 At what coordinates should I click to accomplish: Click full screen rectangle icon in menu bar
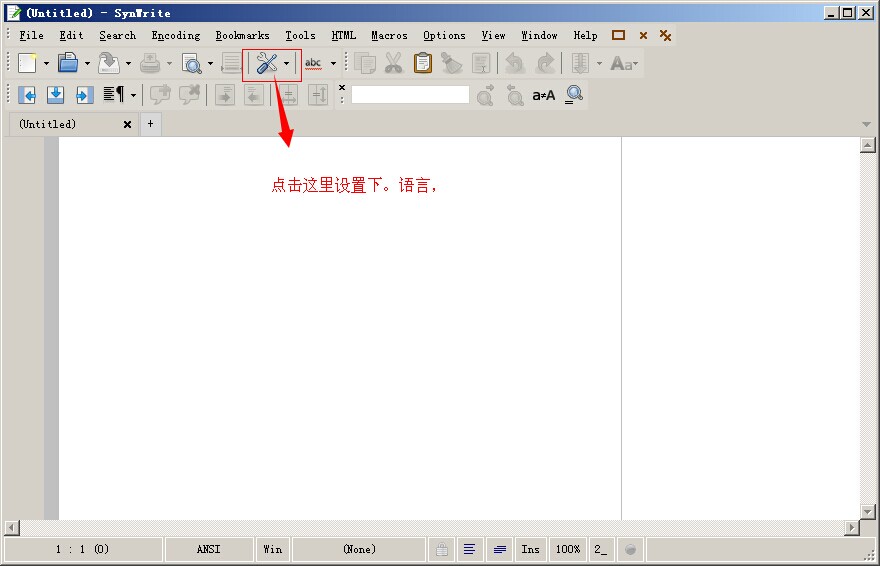[618, 35]
